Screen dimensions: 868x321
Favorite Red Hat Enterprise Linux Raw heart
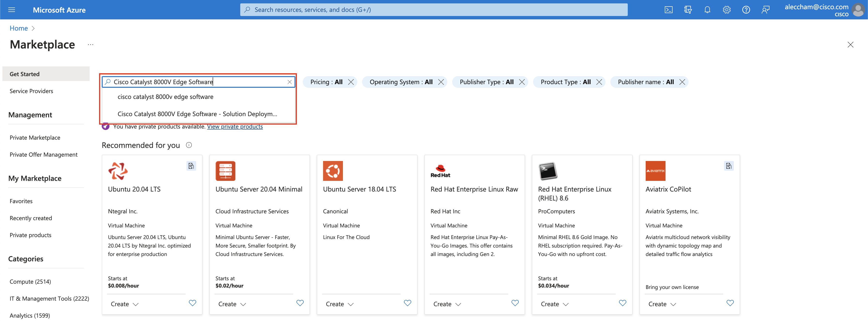coord(515,303)
